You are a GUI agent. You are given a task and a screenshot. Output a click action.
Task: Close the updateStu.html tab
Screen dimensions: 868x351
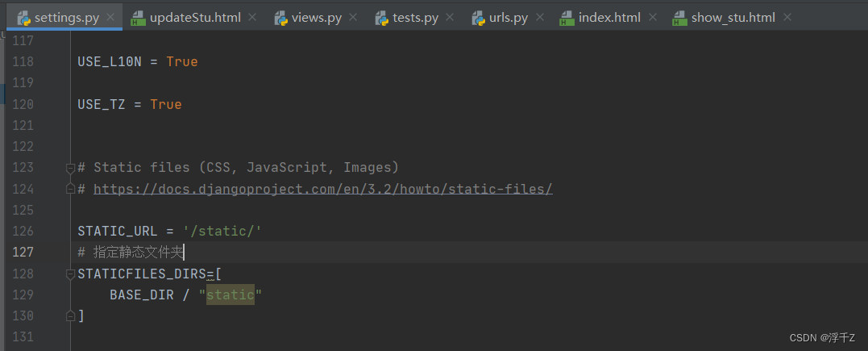(x=252, y=18)
